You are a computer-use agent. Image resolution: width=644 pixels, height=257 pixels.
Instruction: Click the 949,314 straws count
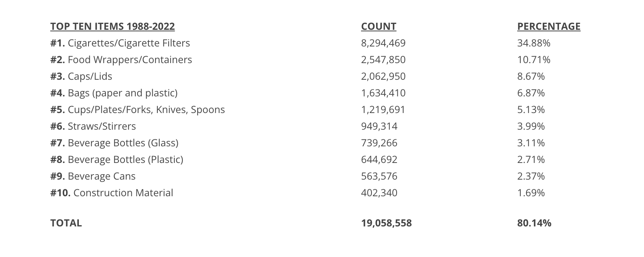(x=379, y=126)
